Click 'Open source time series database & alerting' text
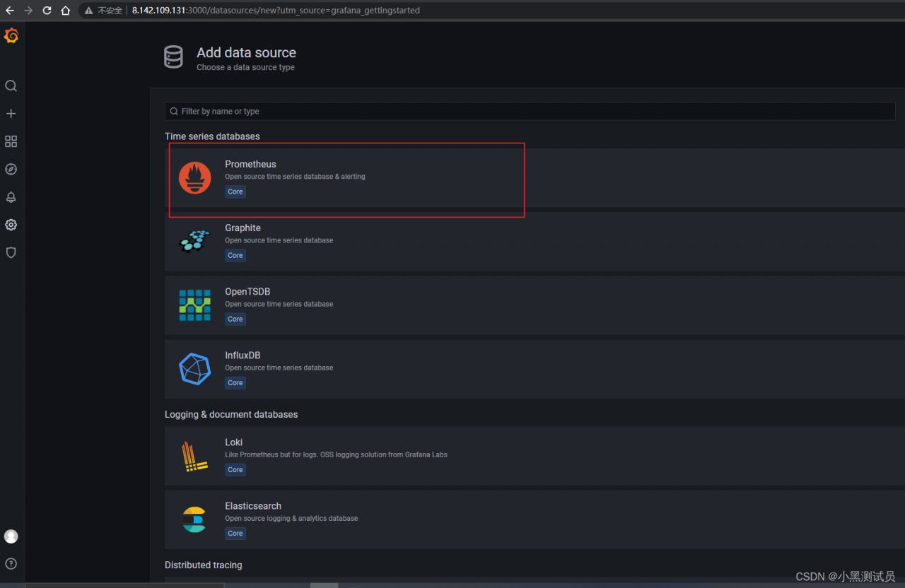 (295, 177)
